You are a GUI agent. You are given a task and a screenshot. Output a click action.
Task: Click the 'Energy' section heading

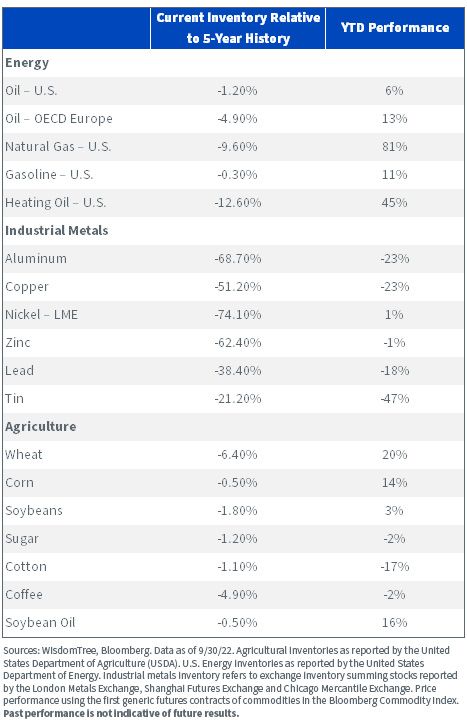tap(27, 63)
